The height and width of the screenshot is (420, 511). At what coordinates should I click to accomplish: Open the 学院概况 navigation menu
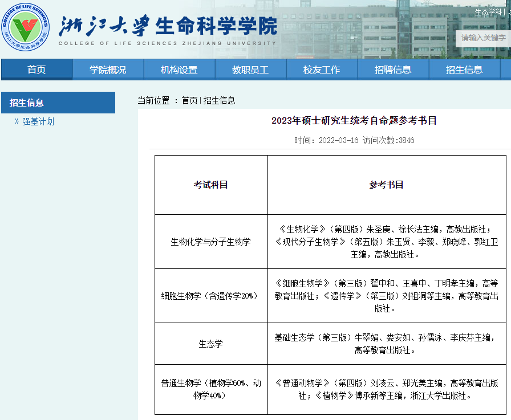(108, 69)
